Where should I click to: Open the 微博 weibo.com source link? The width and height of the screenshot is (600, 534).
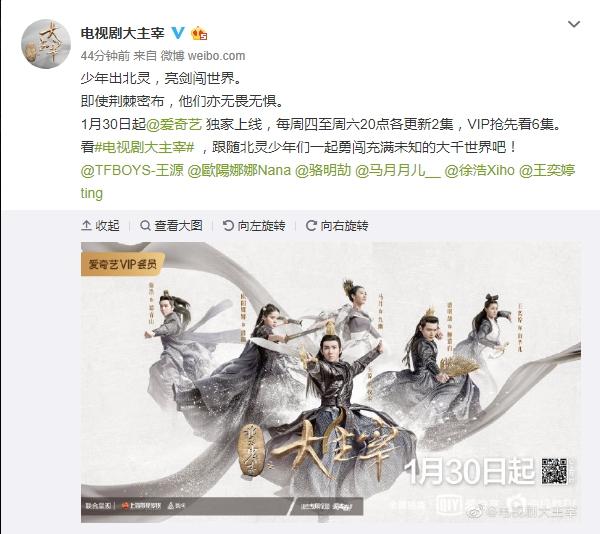click(203, 56)
